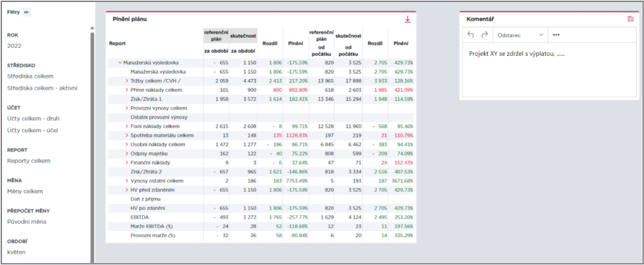The width and height of the screenshot is (644, 265).
Task: Expand the Tržby celkem /CVH/ row
Action: [x=126, y=81]
